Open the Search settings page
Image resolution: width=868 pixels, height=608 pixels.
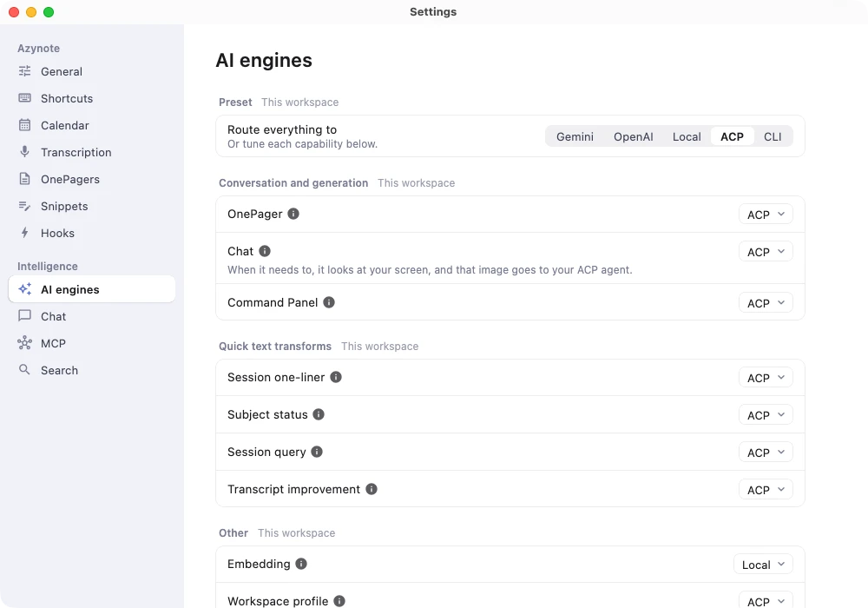pos(92,370)
